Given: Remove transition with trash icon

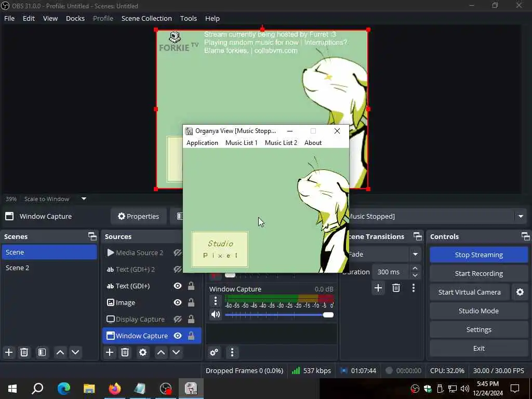Looking at the screenshot, I should pyautogui.click(x=396, y=288).
